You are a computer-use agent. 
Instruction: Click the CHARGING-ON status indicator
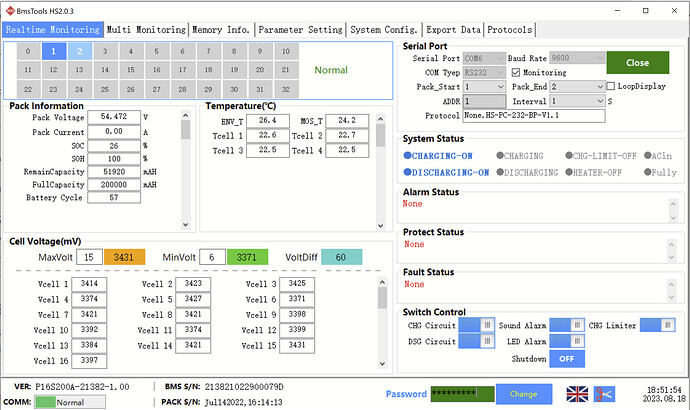[x=438, y=156]
